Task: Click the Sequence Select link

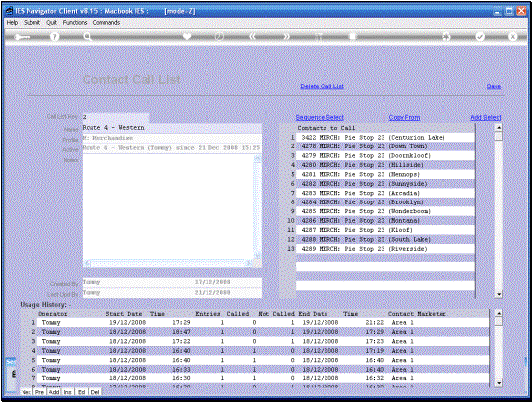Action: click(320, 117)
